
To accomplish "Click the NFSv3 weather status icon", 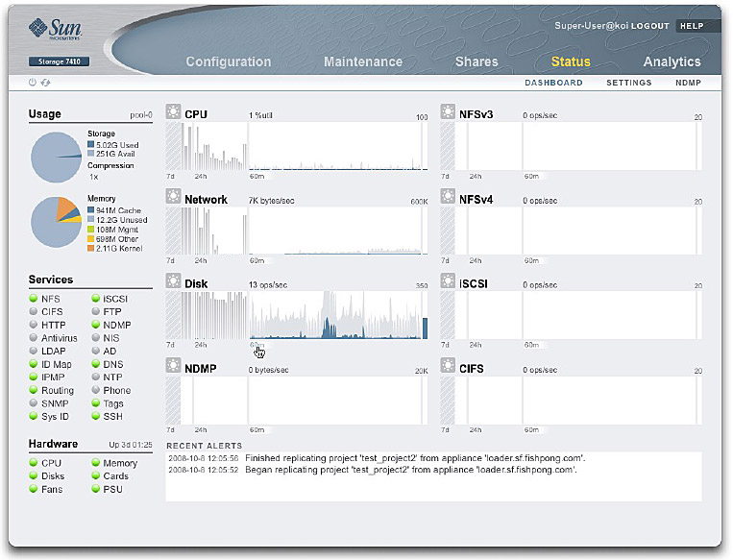I will pyautogui.click(x=448, y=113).
